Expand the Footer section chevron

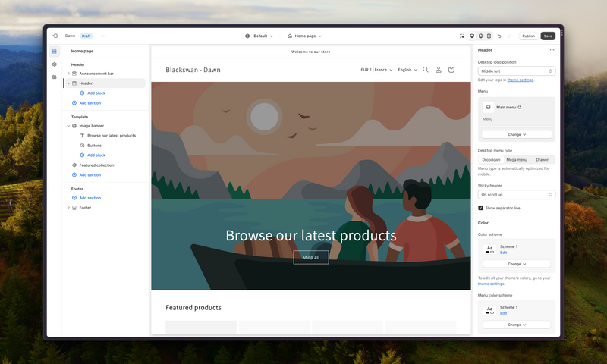coord(68,208)
